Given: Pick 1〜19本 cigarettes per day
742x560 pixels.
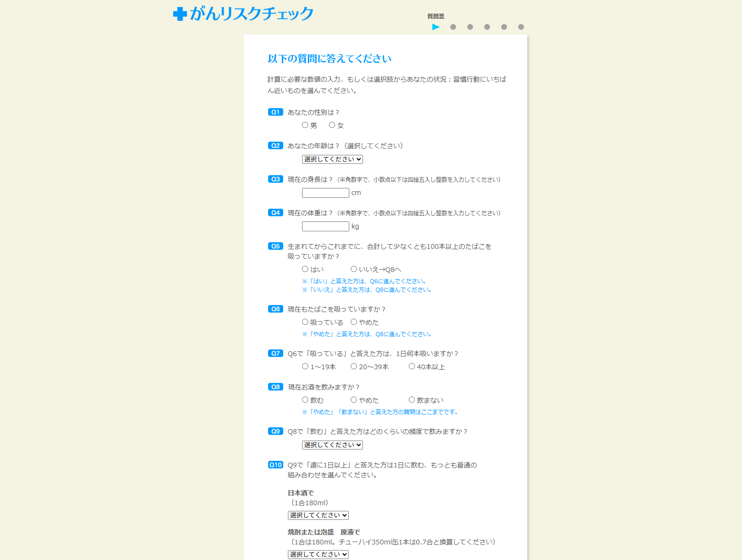Looking at the screenshot, I should click(x=305, y=366).
